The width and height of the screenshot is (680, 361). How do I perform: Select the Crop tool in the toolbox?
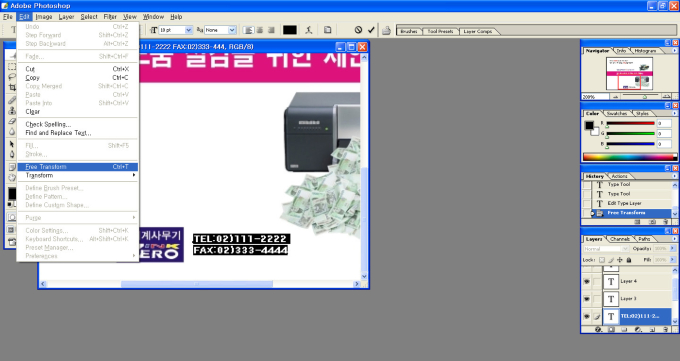(x=12, y=87)
